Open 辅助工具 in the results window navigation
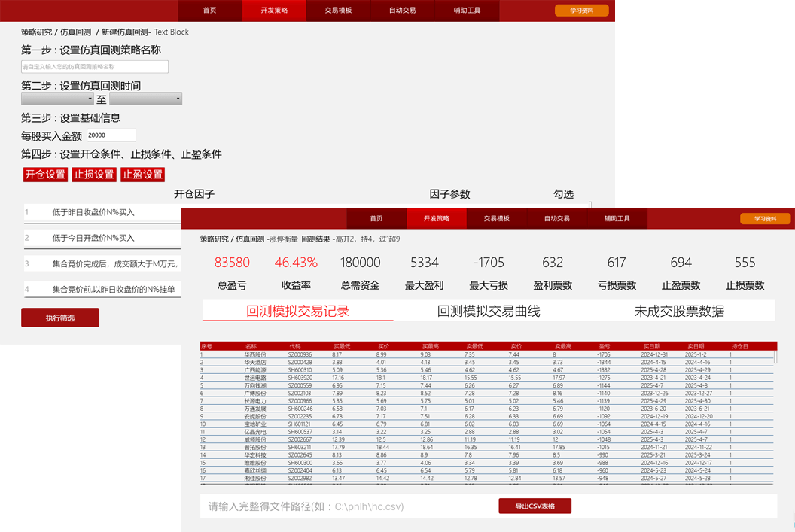The image size is (795, 532). tap(617, 219)
